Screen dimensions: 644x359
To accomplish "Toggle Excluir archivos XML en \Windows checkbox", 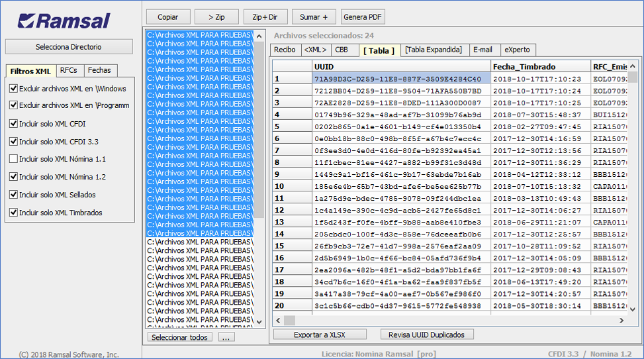I will [x=13, y=88].
